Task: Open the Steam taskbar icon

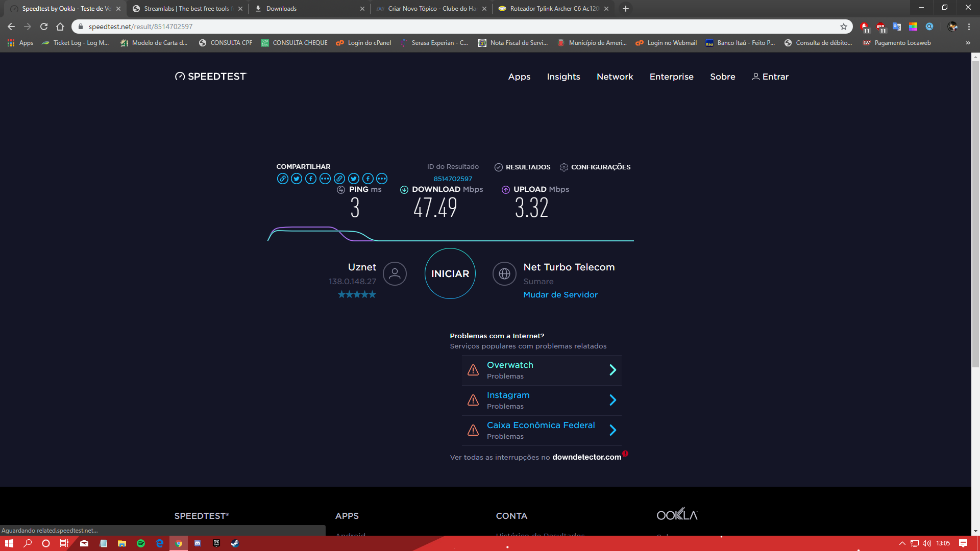Action: click(x=235, y=543)
